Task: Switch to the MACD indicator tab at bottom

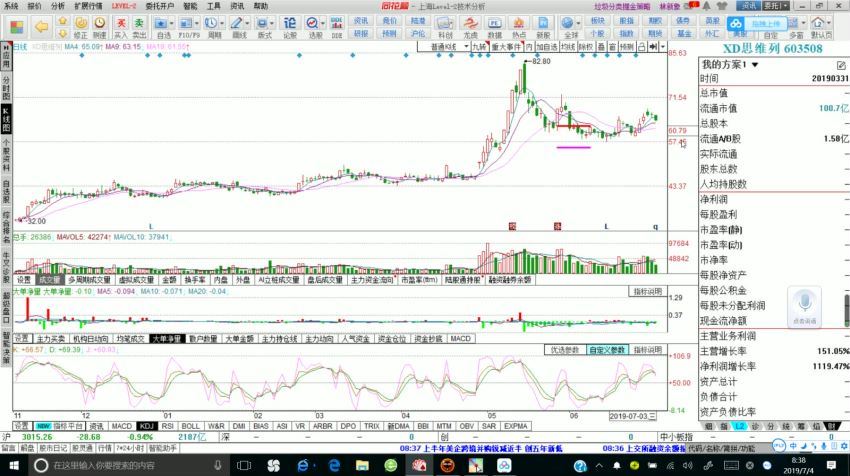Action: 121,426
